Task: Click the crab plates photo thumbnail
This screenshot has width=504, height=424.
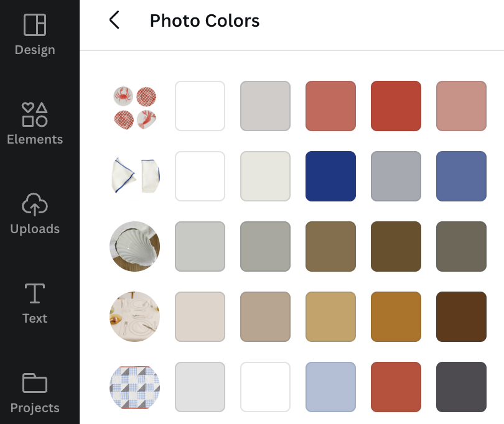Action: (x=135, y=108)
